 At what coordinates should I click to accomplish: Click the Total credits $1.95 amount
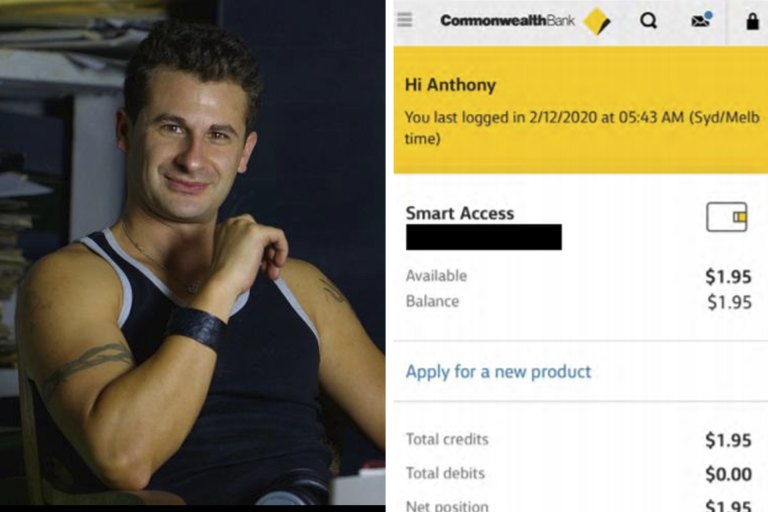click(x=728, y=440)
